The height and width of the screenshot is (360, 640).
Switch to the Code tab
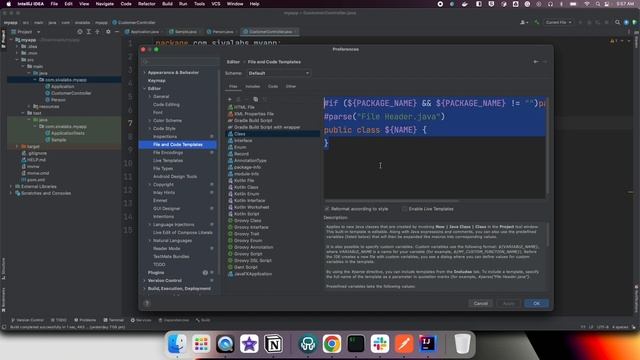(x=273, y=87)
